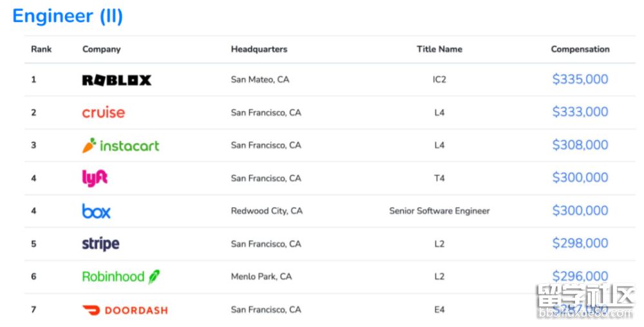Viewport: 644px width, 327px height.
Task: Select the Senior Software Engineer title cell
Action: [x=439, y=211]
